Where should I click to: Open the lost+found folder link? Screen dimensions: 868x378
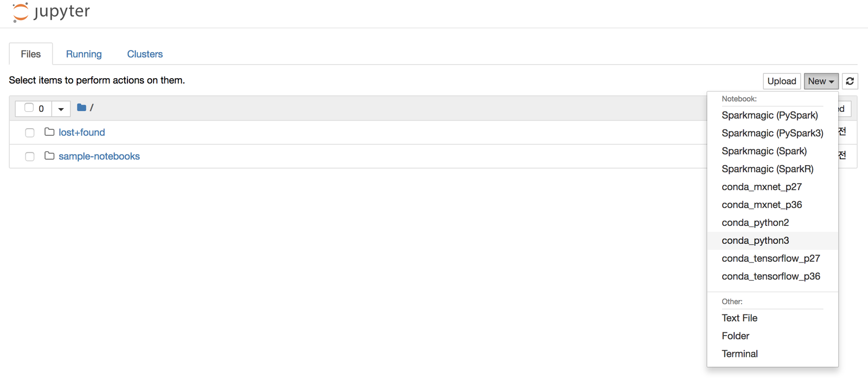(82, 132)
